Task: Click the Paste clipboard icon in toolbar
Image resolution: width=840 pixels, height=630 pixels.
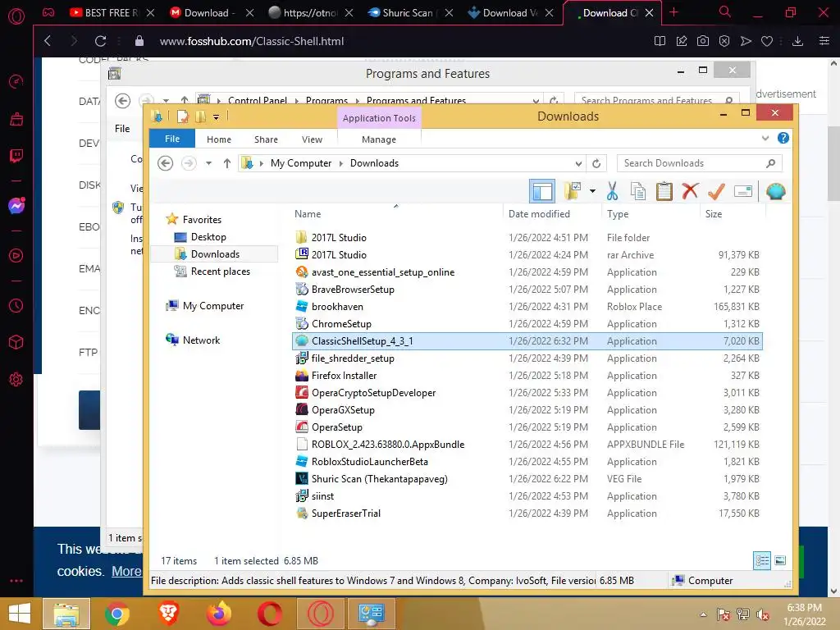Action: click(x=664, y=191)
